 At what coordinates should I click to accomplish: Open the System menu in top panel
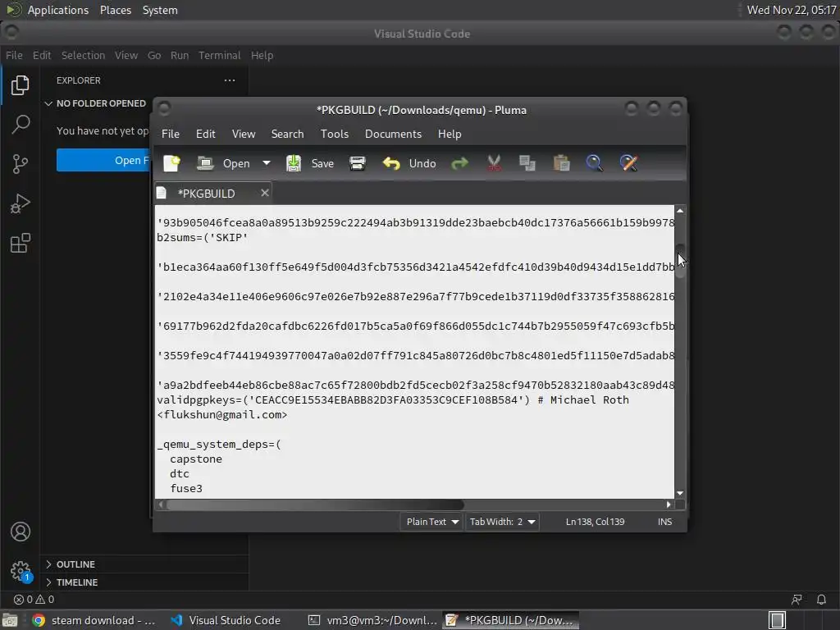(160, 10)
